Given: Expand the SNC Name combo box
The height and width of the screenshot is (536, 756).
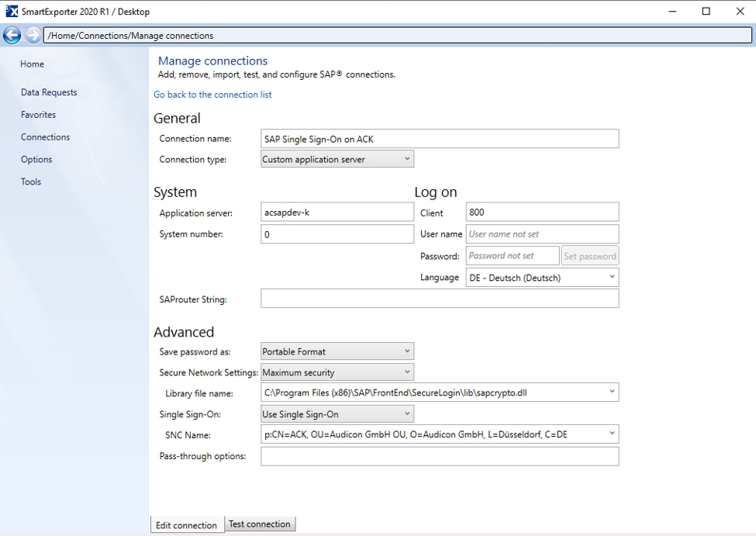Looking at the screenshot, I should point(612,434).
